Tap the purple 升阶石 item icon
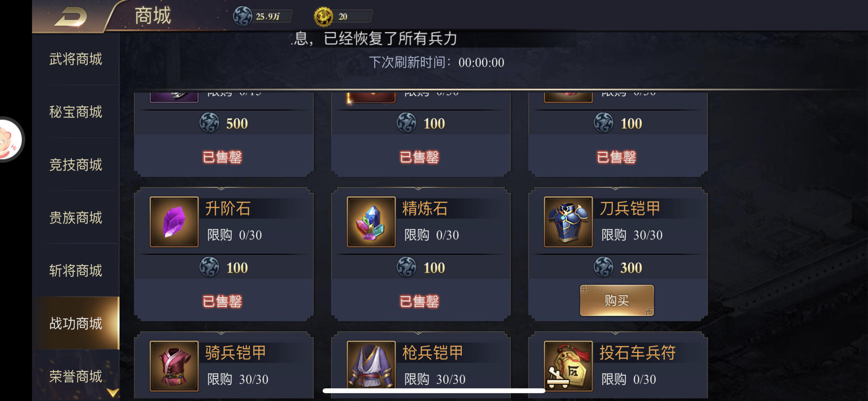 tap(174, 222)
